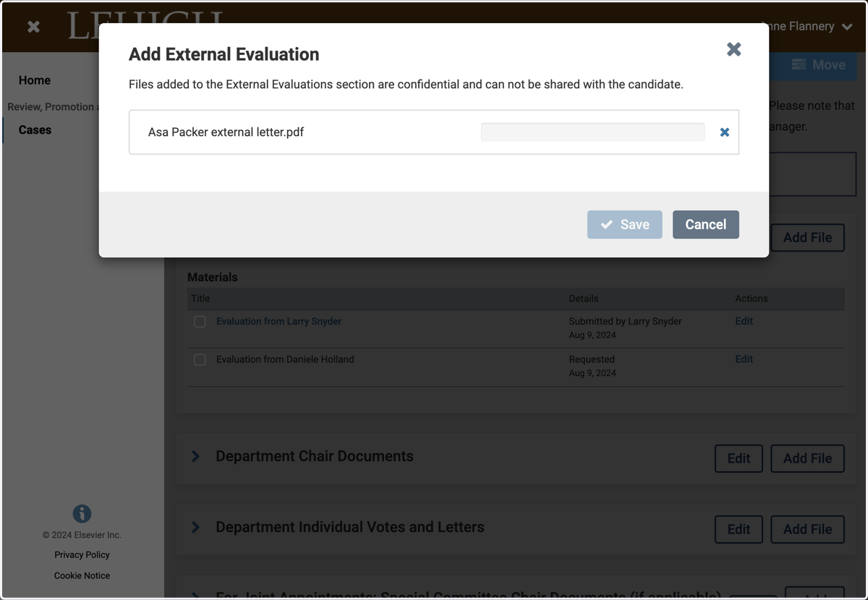Screen dimensions: 868x600
Task: Click Add File behind the dialog's Cancel button
Action: pyautogui.click(x=807, y=237)
